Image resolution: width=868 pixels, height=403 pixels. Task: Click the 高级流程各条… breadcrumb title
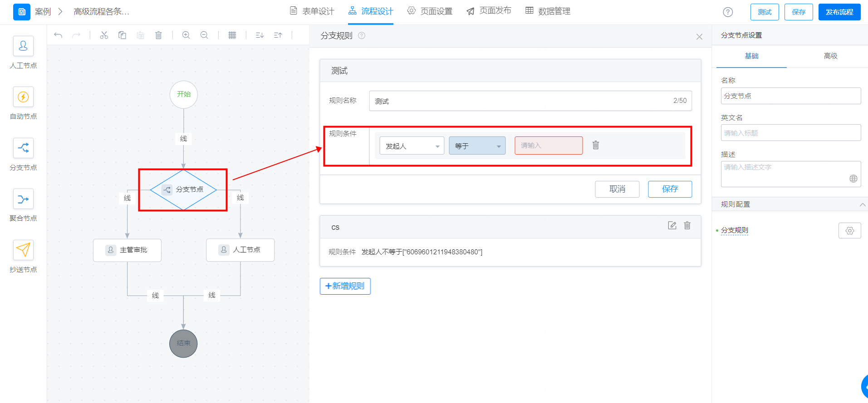(102, 12)
